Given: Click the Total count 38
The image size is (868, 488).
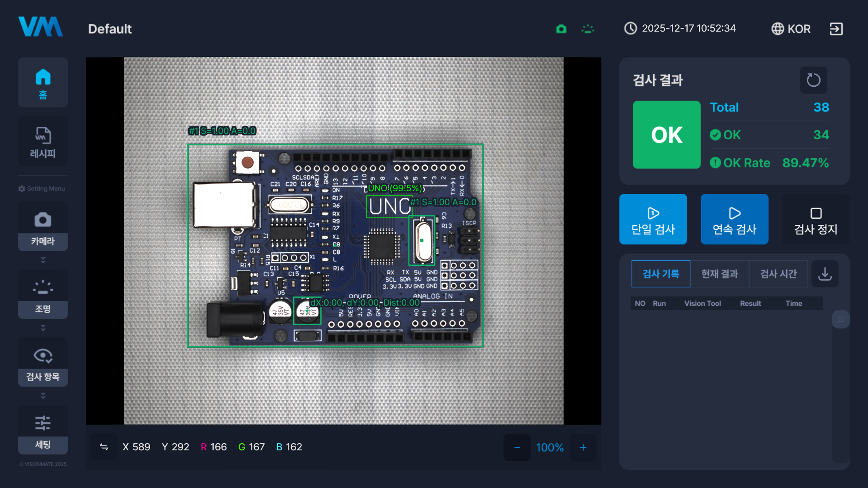Looking at the screenshot, I should click(821, 107).
